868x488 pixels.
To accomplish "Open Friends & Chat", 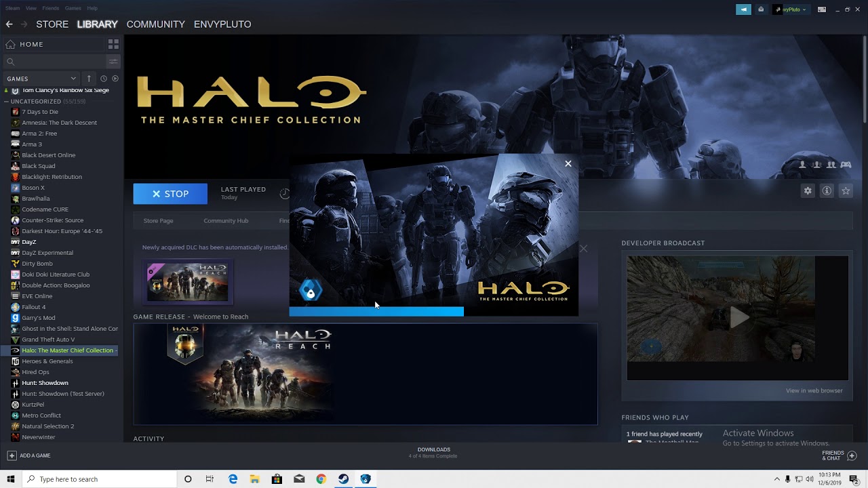I will click(840, 455).
